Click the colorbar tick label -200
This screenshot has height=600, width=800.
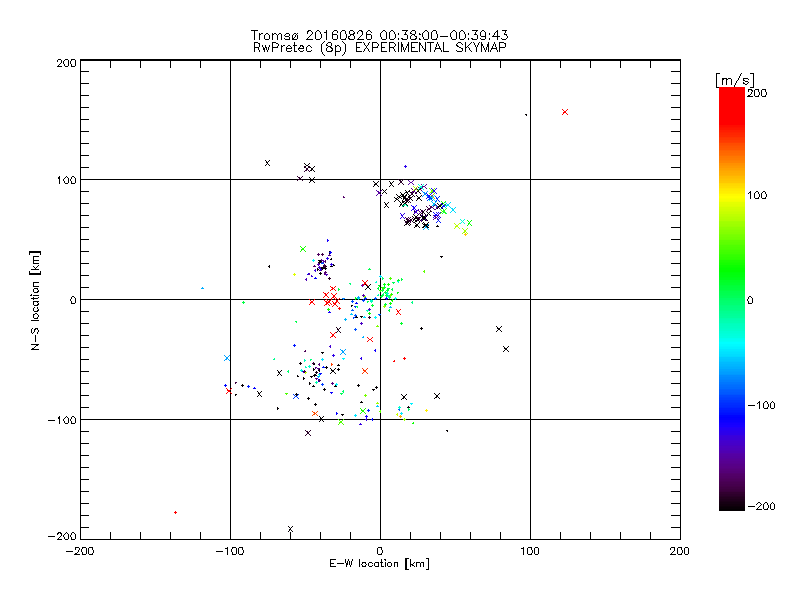[x=761, y=506]
